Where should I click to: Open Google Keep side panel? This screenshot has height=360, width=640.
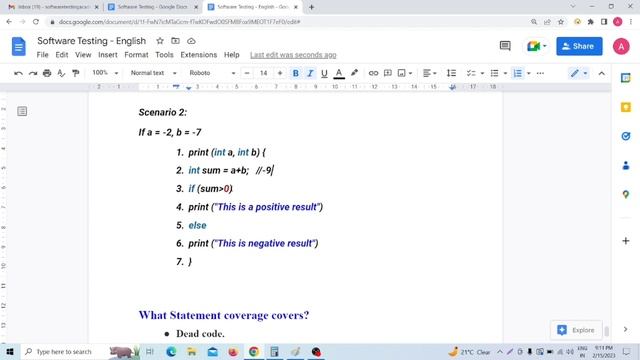[625, 107]
